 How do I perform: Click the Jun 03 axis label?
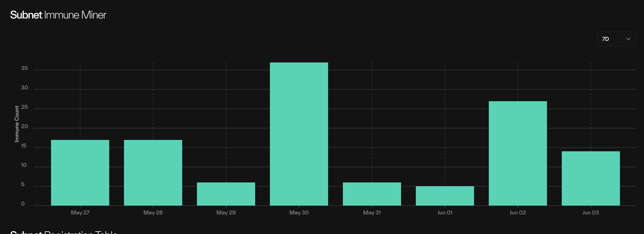591,213
